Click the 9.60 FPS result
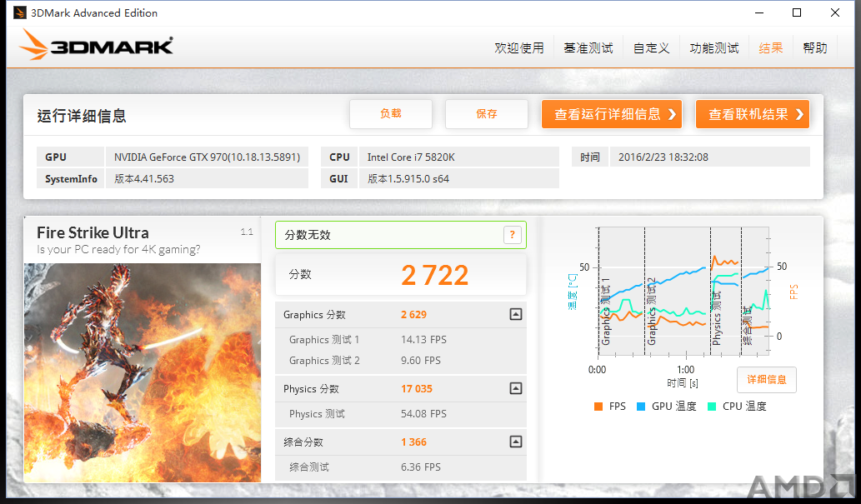861x504 pixels. [x=421, y=361]
